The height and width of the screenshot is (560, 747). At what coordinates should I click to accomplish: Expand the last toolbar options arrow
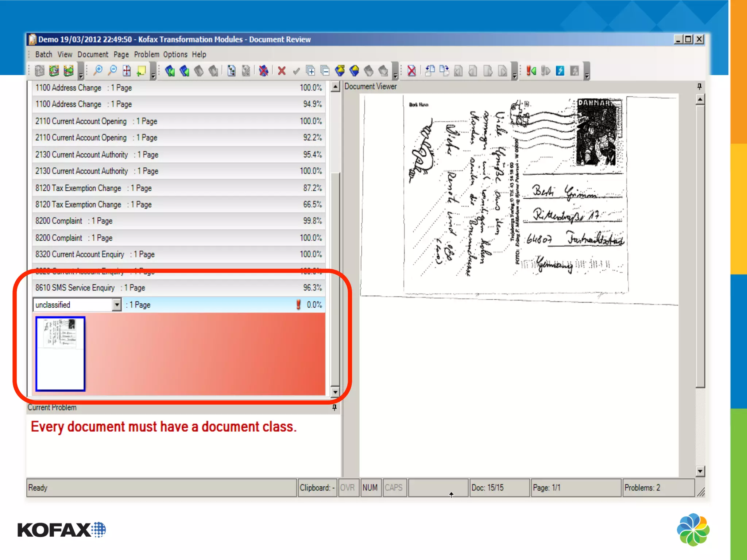coord(587,75)
